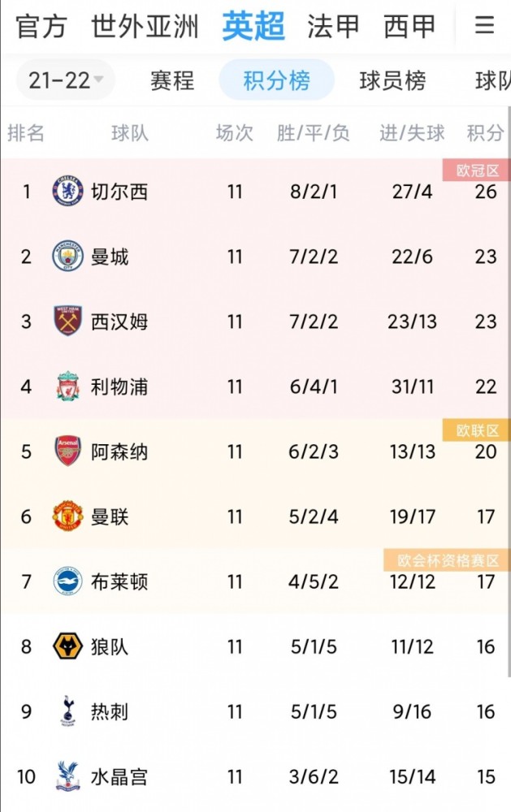This screenshot has width=511, height=812.
Task: Tap the West Ham crest
Action: [68, 321]
